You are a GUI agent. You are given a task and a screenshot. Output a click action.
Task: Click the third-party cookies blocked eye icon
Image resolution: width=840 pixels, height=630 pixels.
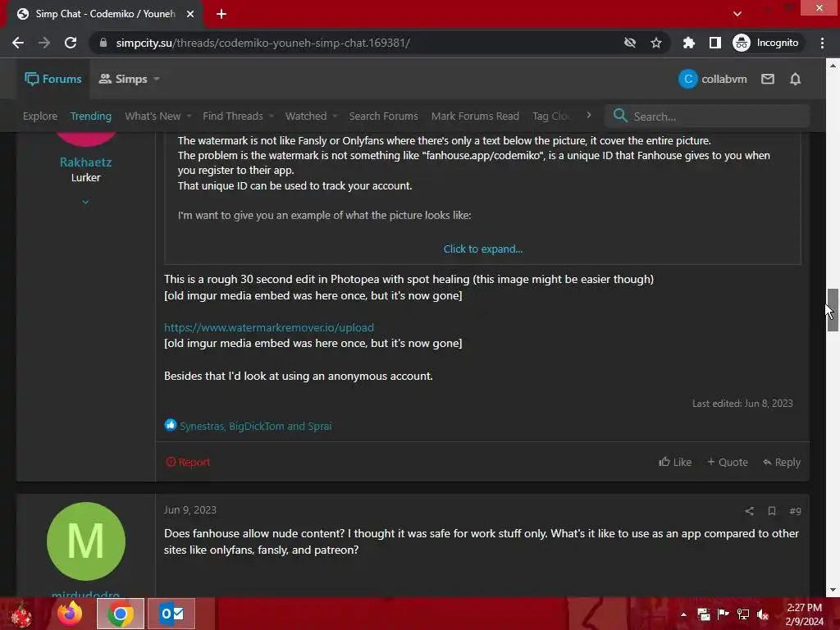(630, 43)
